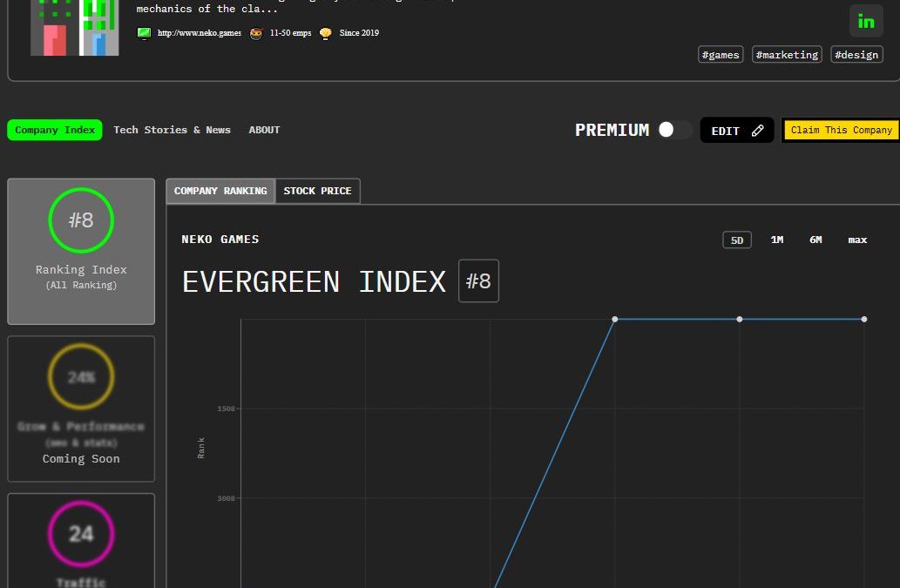Open Tech Stories & News tab
This screenshot has height=588, width=900.
(x=172, y=130)
